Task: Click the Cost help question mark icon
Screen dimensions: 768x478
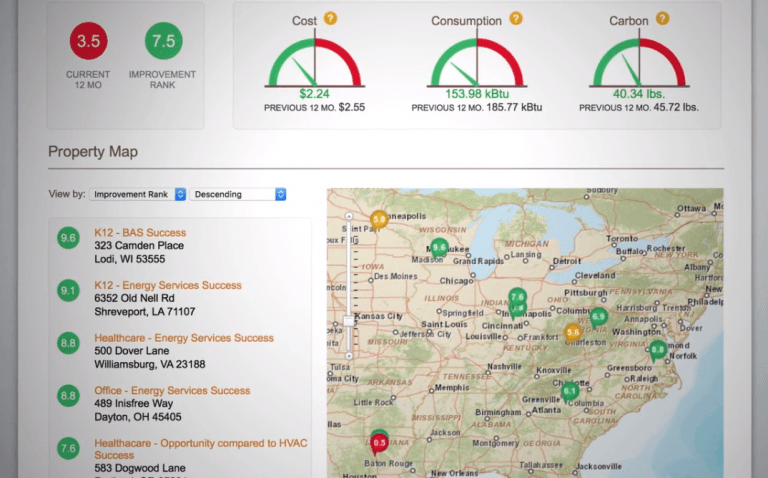Action: (331, 19)
